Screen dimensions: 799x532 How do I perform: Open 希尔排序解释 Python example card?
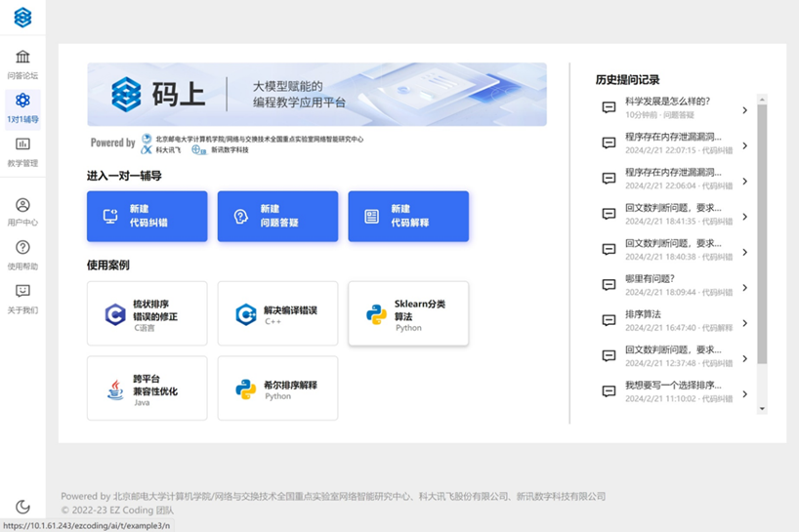pyautogui.click(x=277, y=388)
